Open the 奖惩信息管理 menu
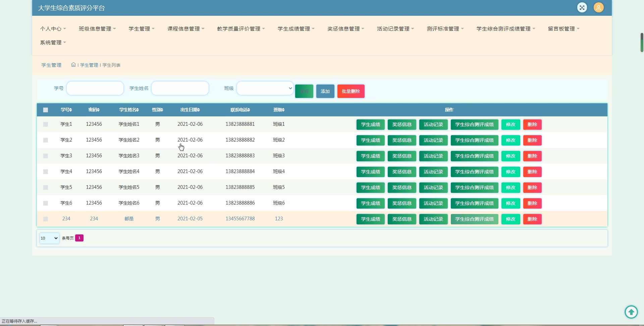 [x=346, y=29]
